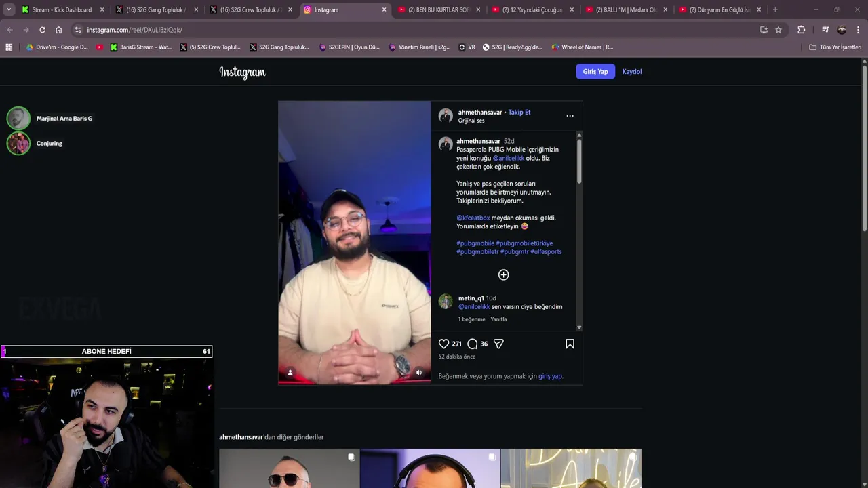
Task: Open a new tab with plus button
Action: click(775, 9)
